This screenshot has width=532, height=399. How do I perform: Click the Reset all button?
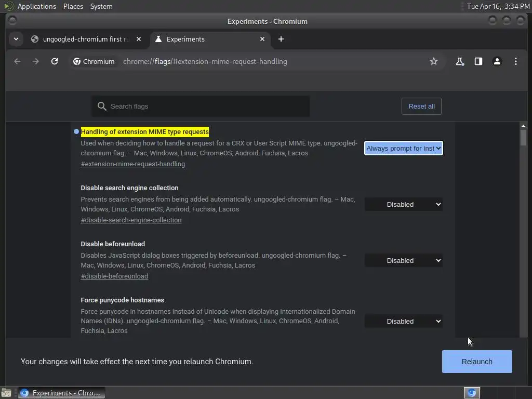(421, 106)
